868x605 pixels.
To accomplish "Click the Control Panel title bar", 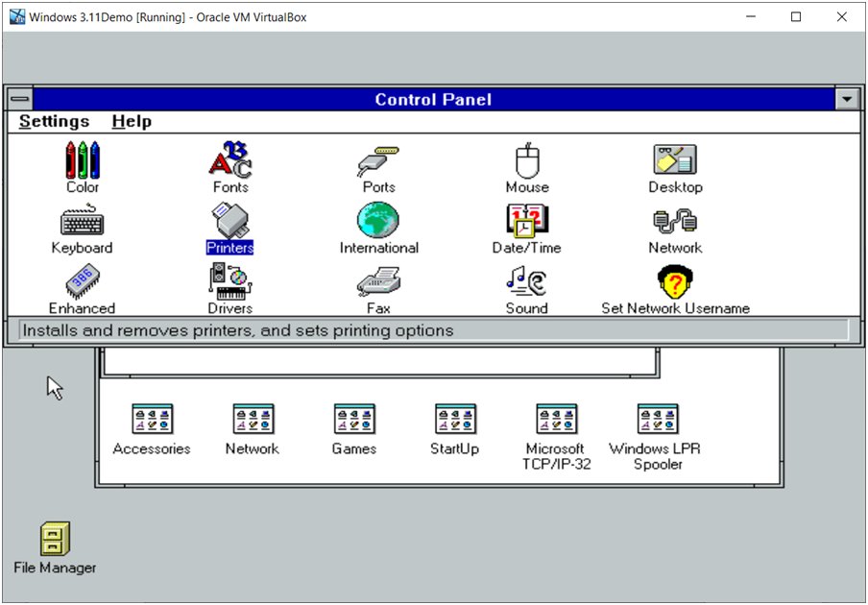I will (x=433, y=99).
